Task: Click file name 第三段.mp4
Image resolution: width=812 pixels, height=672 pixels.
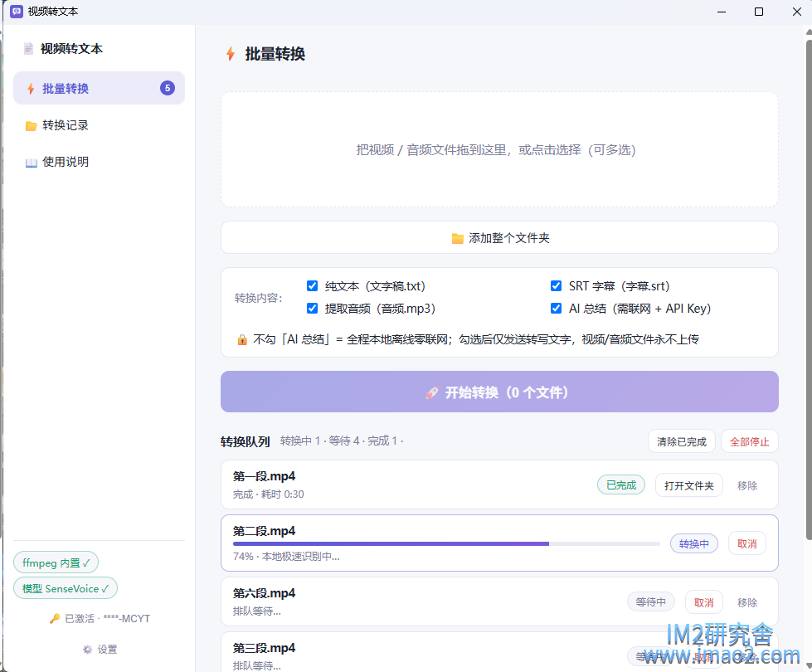Action: [264, 648]
